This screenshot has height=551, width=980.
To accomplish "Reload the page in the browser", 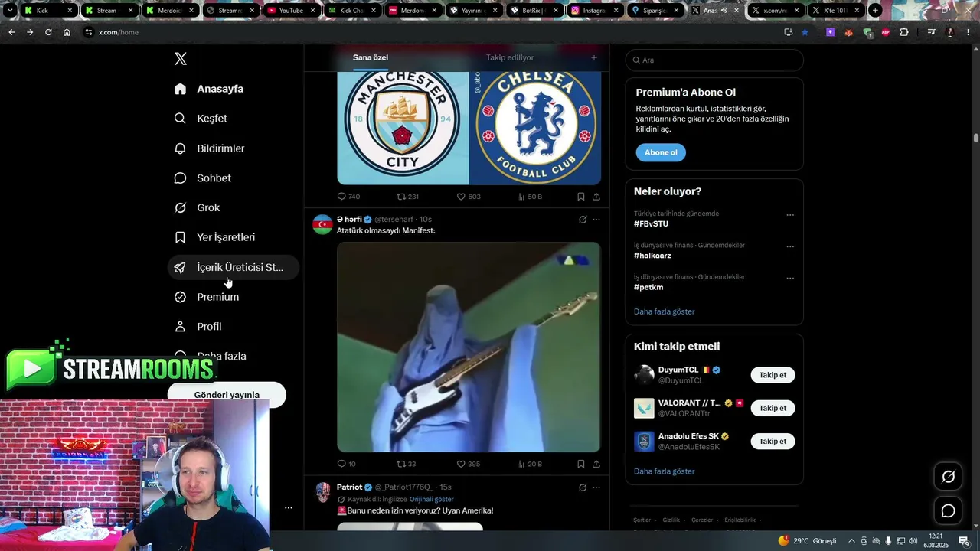I will (x=48, y=32).
